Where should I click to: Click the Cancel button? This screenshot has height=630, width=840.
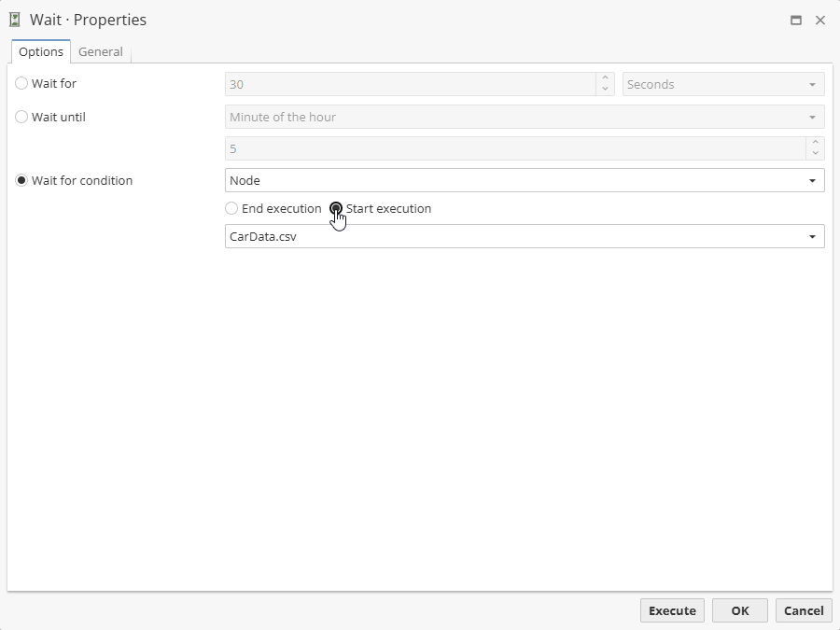(803, 610)
